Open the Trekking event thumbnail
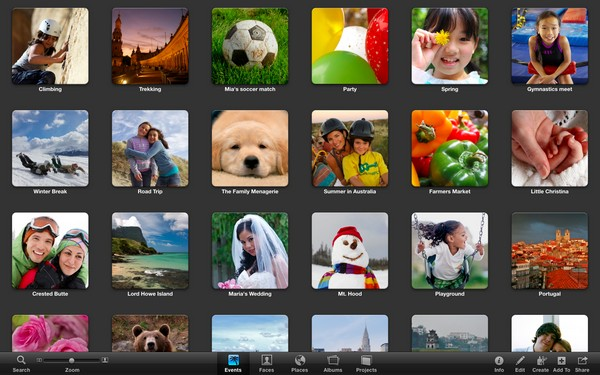Image resolution: width=600 pixels, height=375 pixels. pos(150,46)
